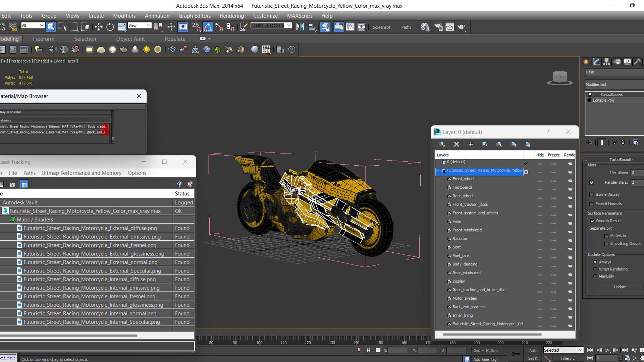Switch to the Freeform ribbon tab
This screenshot has height=362, width=644.
[44, 39]
